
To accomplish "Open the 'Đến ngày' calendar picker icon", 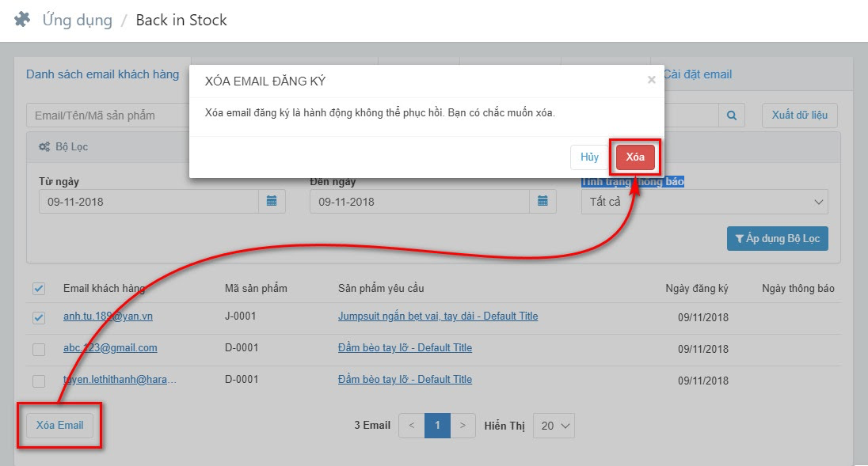I will coord(542,201).
